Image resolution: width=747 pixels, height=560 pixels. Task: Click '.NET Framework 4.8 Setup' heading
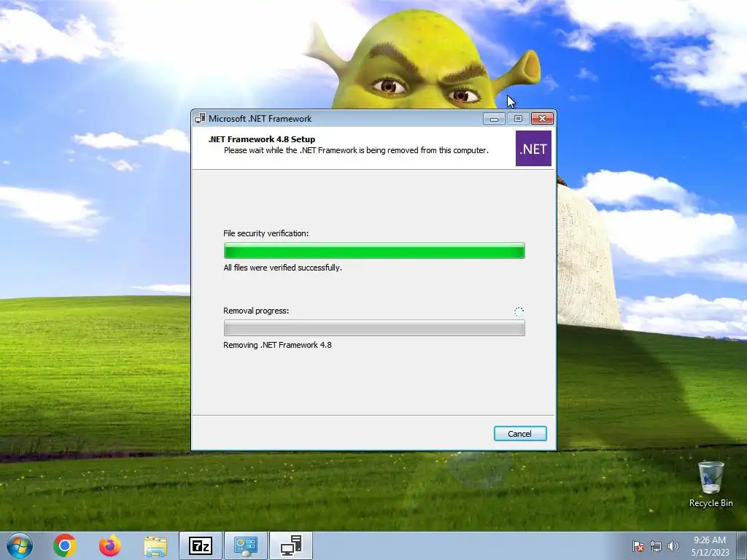point(262,139)
